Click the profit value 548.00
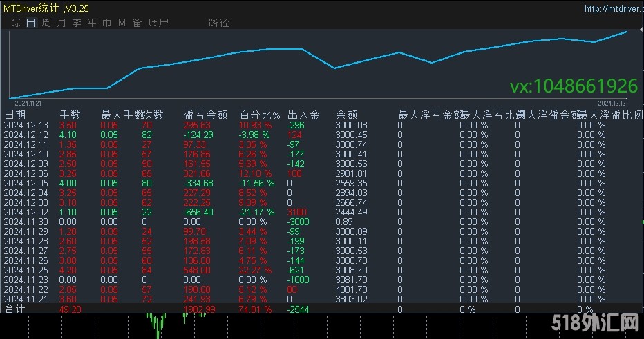644x339 pixels. [x=197, y=270]
